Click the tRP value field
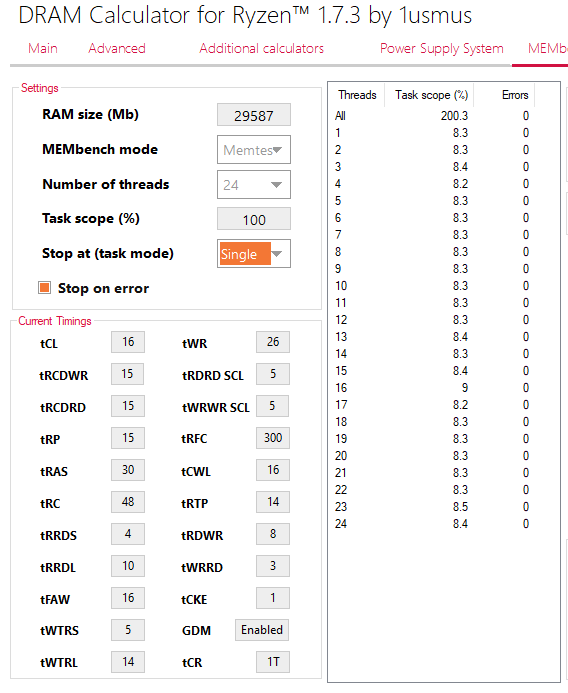This screenshot has height=693, width=568. pyautogui.click(x=128, y=438)
